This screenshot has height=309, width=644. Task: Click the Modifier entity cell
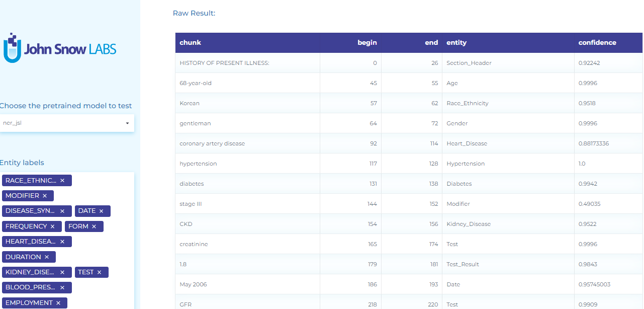point(508,204)
